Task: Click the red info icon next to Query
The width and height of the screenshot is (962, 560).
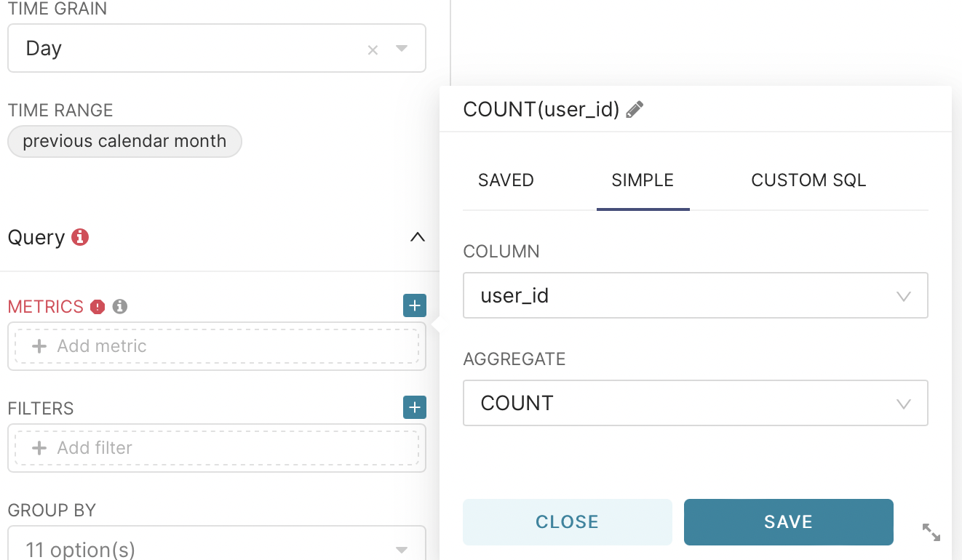Action: click(x=80, y=237)
